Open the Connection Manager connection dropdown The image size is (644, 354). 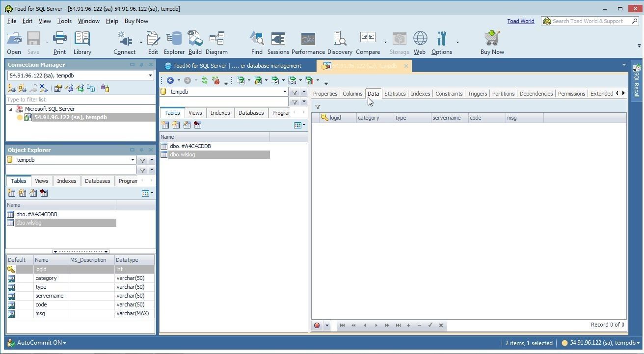click(150, 76)
